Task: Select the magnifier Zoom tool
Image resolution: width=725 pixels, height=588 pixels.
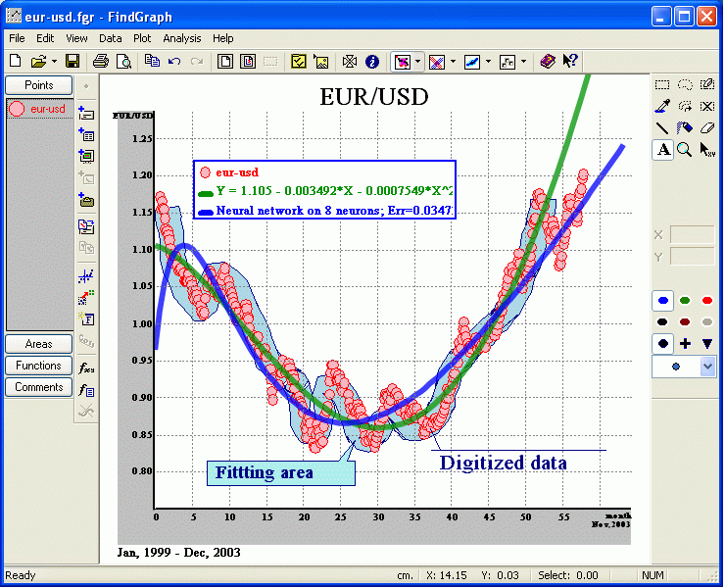Action: [x=685, y=150]
